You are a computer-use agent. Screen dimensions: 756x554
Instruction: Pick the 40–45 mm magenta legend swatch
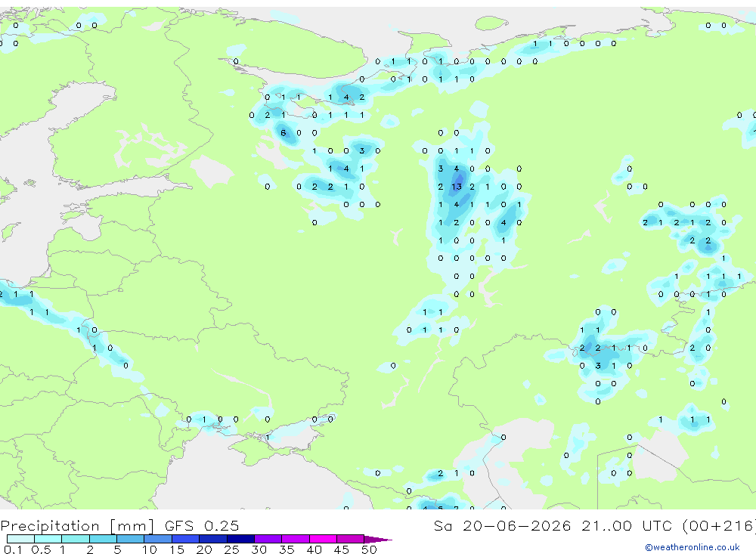point(323,539)
